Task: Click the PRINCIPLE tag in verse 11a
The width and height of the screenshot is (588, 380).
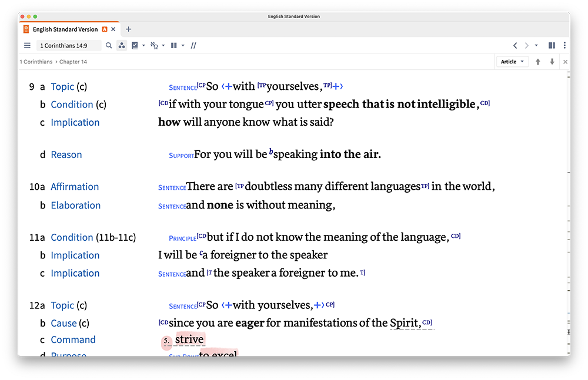Action: (x=183, y=238)
